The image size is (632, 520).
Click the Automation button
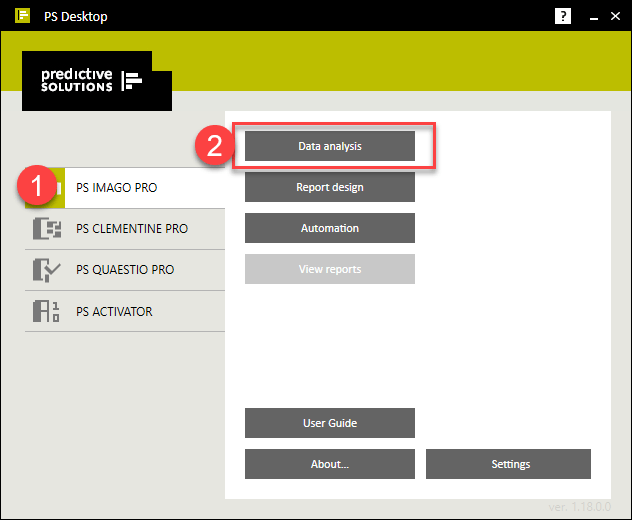click(x=330, y=228)
